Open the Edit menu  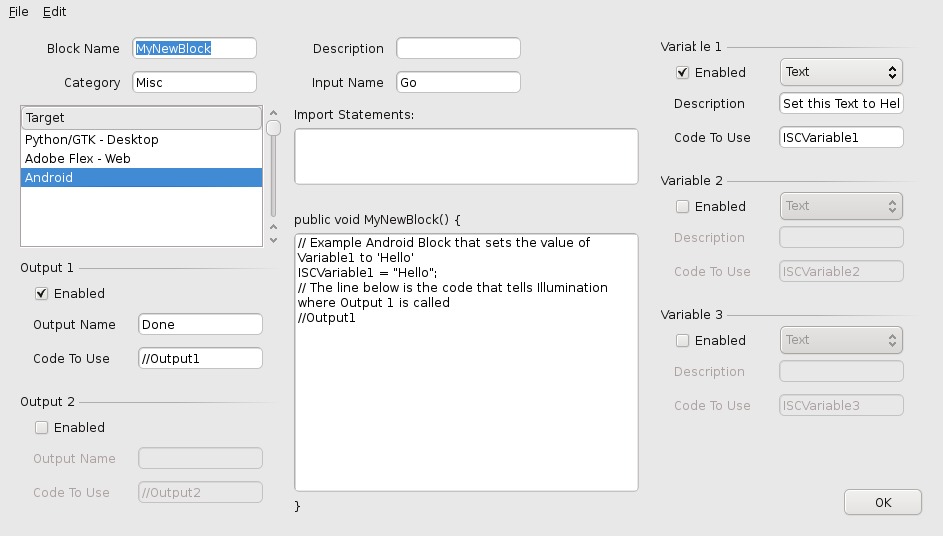point(54,11)
